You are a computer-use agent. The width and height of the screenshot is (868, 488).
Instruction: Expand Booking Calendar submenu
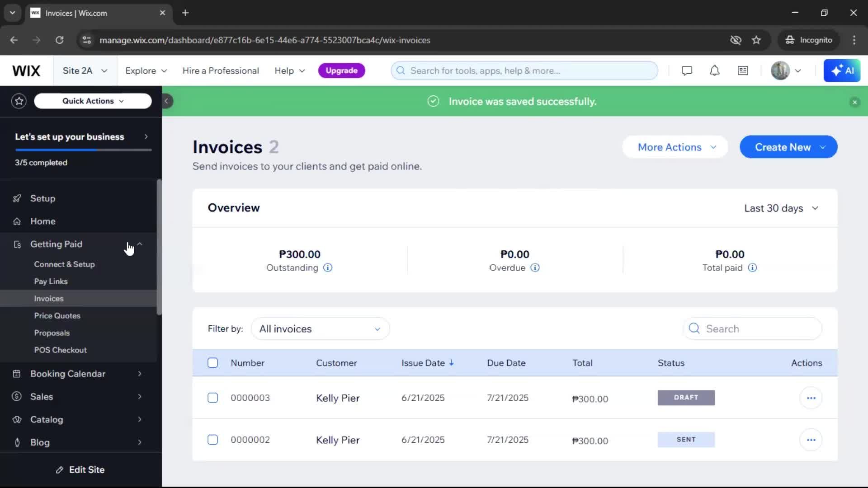pos(140,374)
